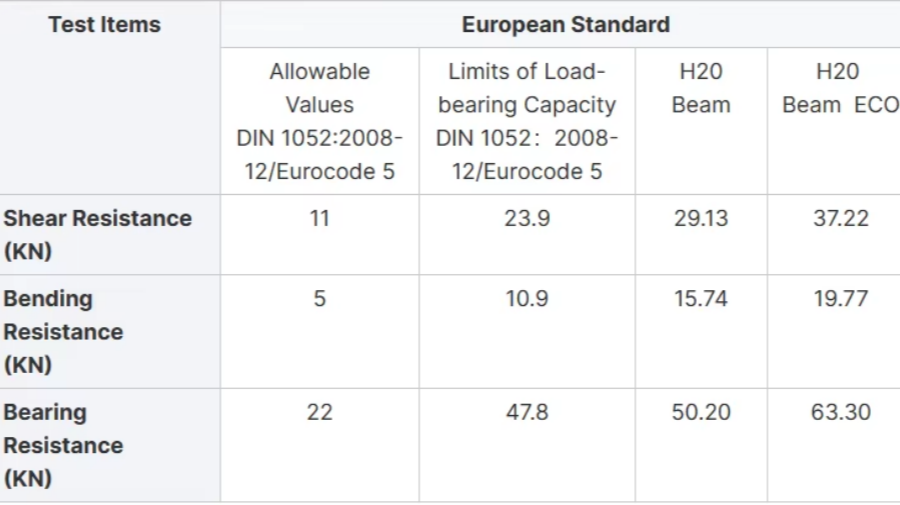Image resolution: width=900 pixels, height=505 pixels.
Task: Select the cell containing 47.8
Action: pyautogui.click(x=527, y=412)
